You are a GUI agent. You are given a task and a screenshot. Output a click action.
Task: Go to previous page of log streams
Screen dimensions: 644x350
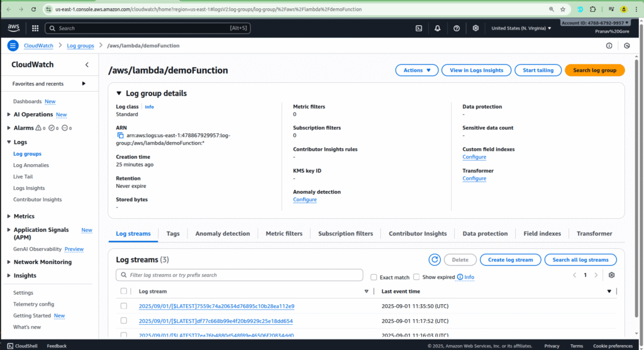[575, 275]
